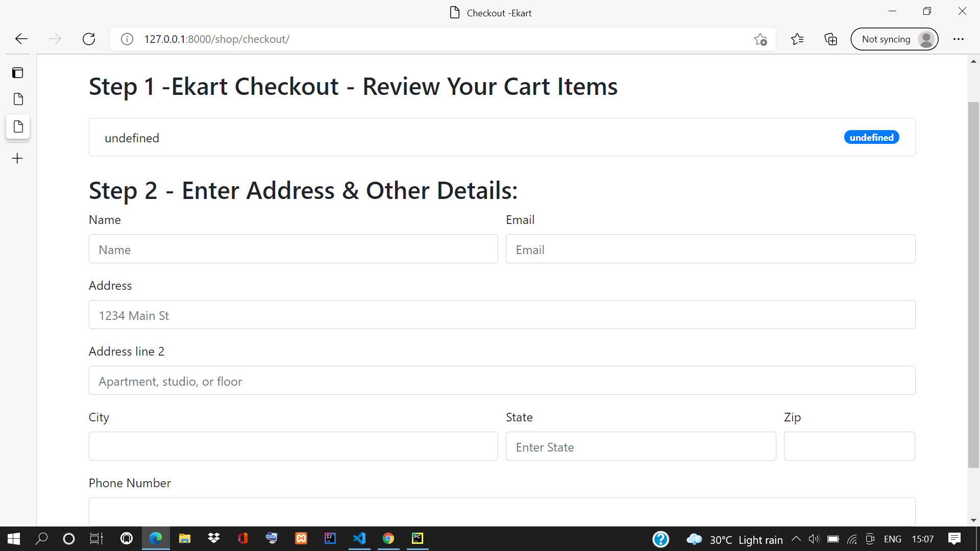Open the Collections panel in Edge
Viewport: 980px width, 551px height.
coord(830,39)
